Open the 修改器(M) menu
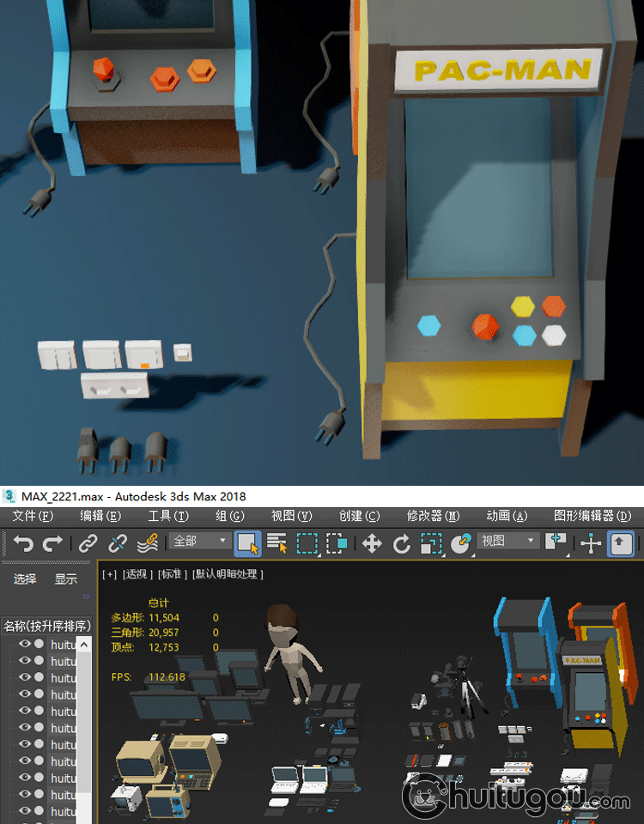Screen dimensions: 644x824 (433, 516)
